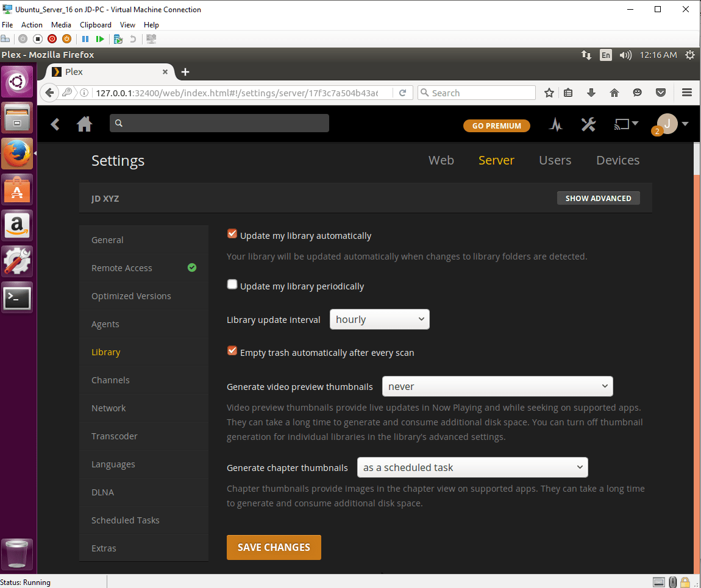Open Scheduled Tasks settings
Screen dimensions: 701x588
[143, 520]
